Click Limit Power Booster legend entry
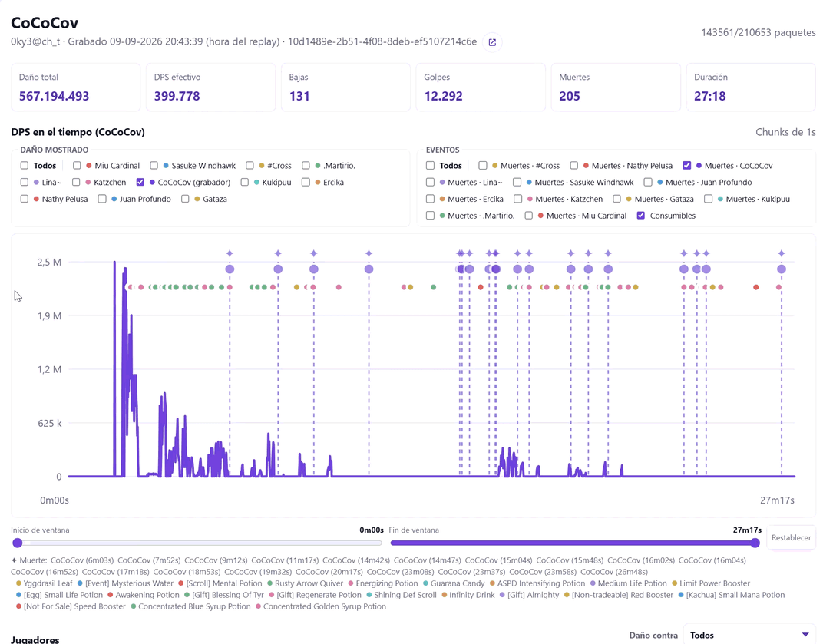This screenshot has height=644, width=823. click(x=711, y=583)
